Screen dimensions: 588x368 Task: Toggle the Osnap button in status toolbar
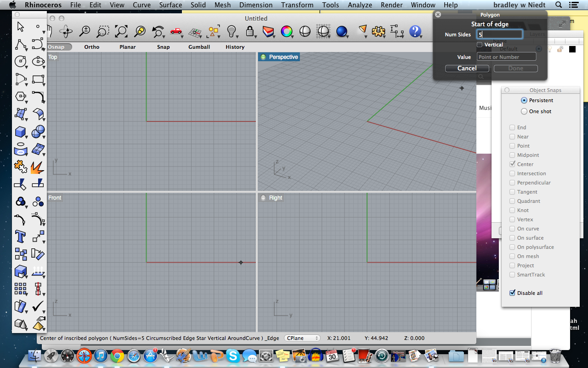59,47
